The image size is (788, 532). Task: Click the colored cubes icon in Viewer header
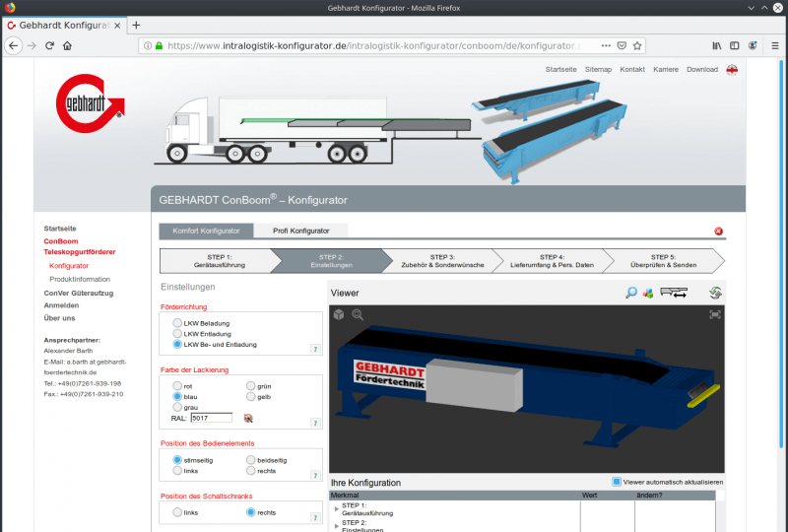648,293
